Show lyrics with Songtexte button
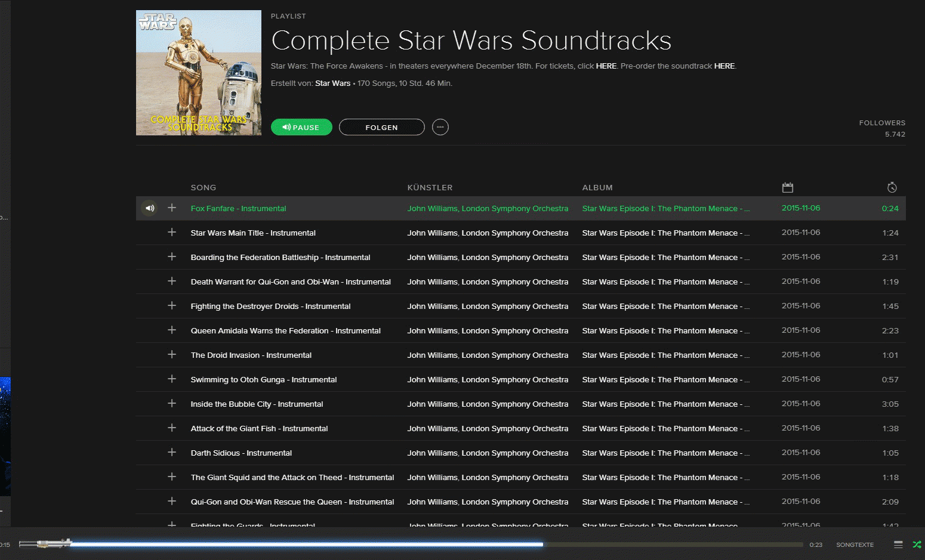Screen dimensions: 925x560 click(855, 544)
